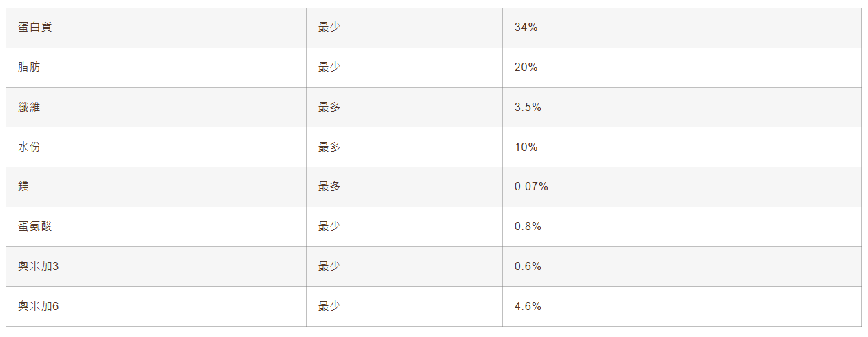The height and width of the screenshot is (337, 868).
Task: Select the 0.6% value cell
Action: (528, 267)
